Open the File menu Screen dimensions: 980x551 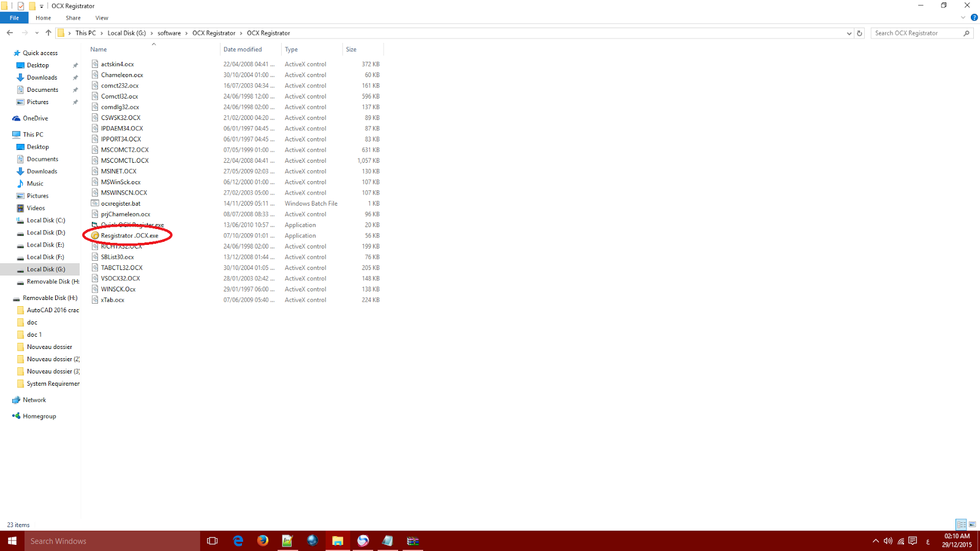(x=14, y=18)
